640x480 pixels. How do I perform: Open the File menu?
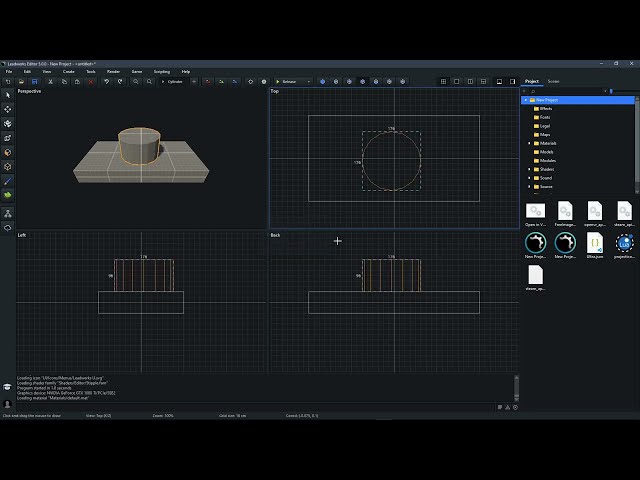pos(9,72)
